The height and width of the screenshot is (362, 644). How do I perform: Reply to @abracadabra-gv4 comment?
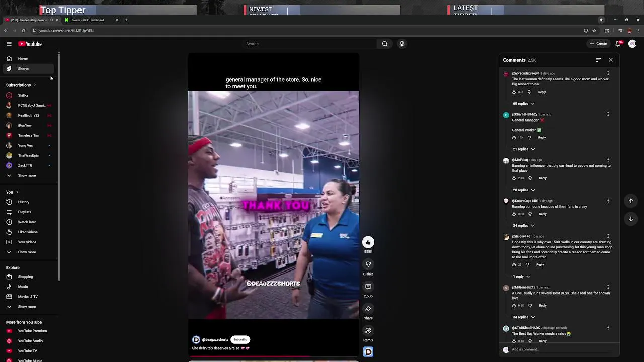542,92
